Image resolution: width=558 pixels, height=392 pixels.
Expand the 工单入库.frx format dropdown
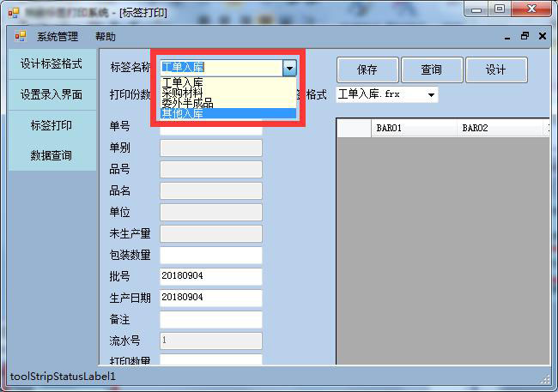[431, 93]
